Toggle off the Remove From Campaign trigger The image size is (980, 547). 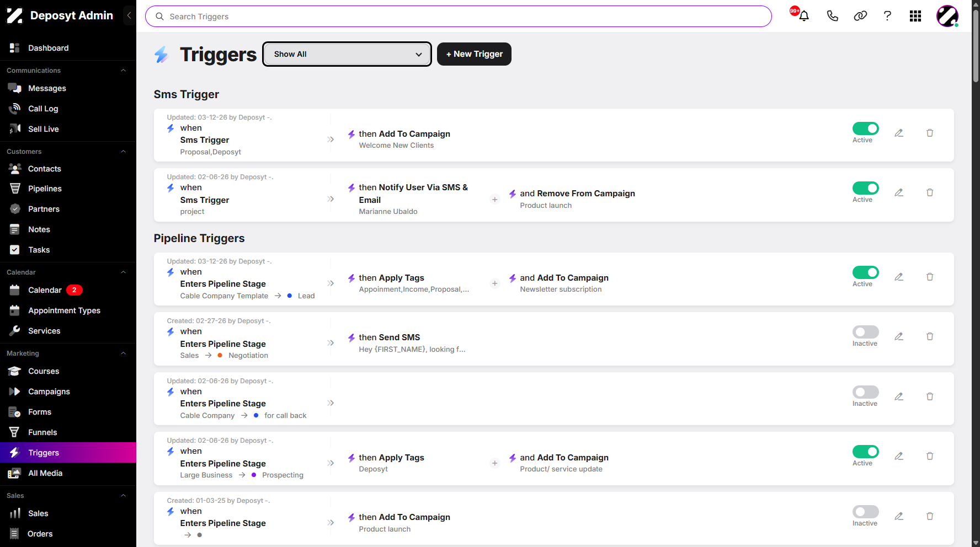click(866, 188)
